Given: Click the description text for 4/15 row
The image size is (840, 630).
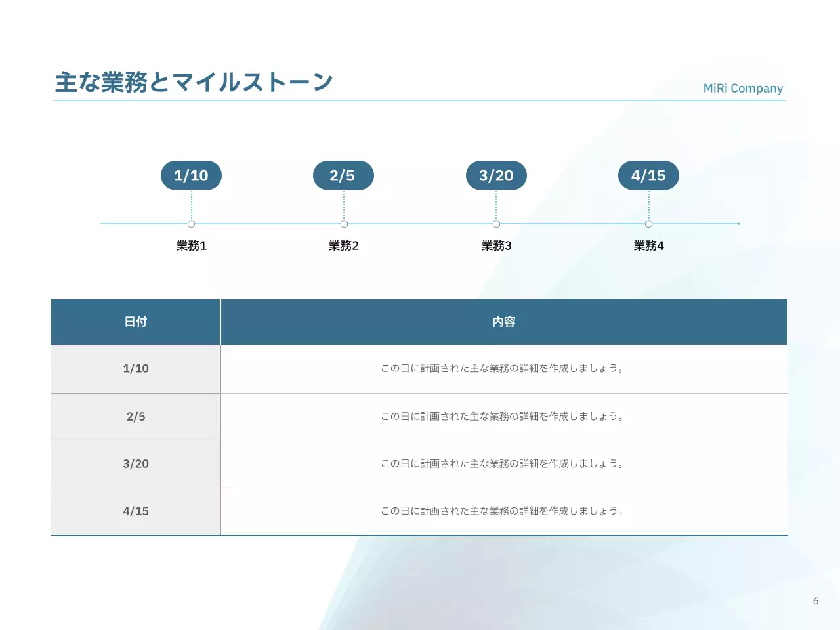Looking at the screenshot, I should 503,511.
